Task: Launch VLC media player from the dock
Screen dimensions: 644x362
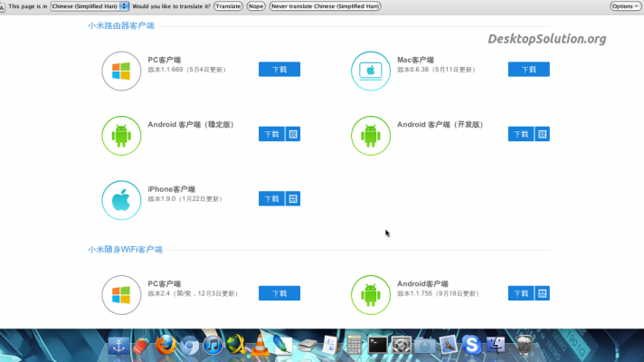Action: pos(260,344)
